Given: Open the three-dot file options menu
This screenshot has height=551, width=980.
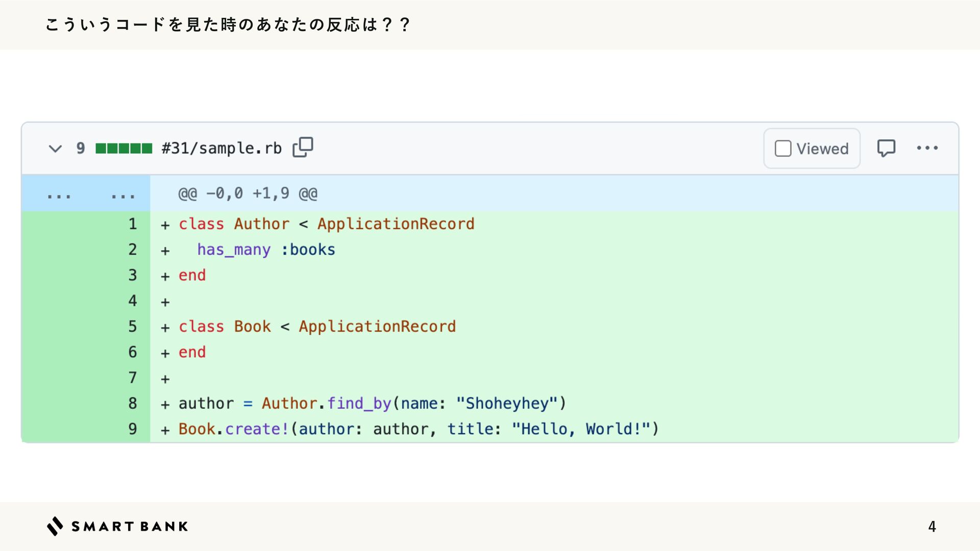Looking at the screenshot, I should pos(927,148).
